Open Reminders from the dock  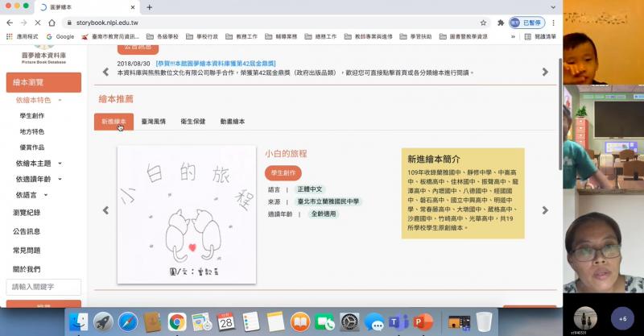(x=250, y=321)
